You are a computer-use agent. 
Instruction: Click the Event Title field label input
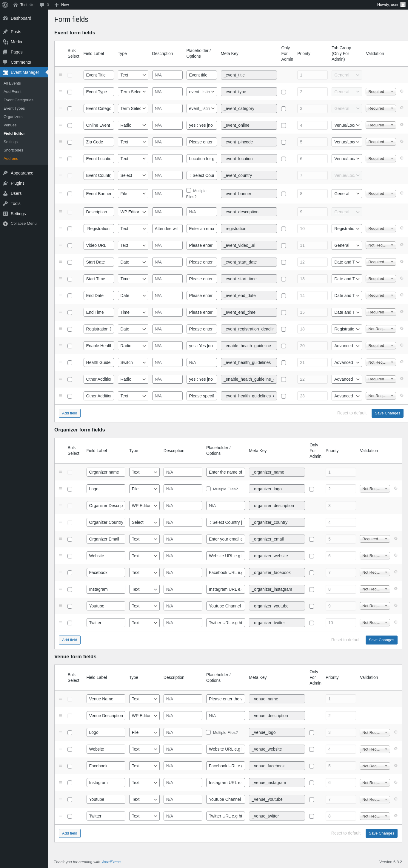click(98, 75)
